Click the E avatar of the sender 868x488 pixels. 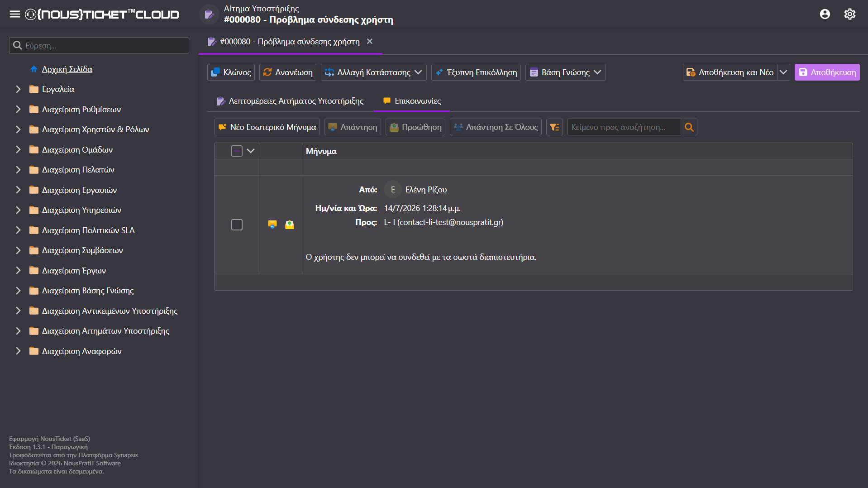click(x=392, y=190)
